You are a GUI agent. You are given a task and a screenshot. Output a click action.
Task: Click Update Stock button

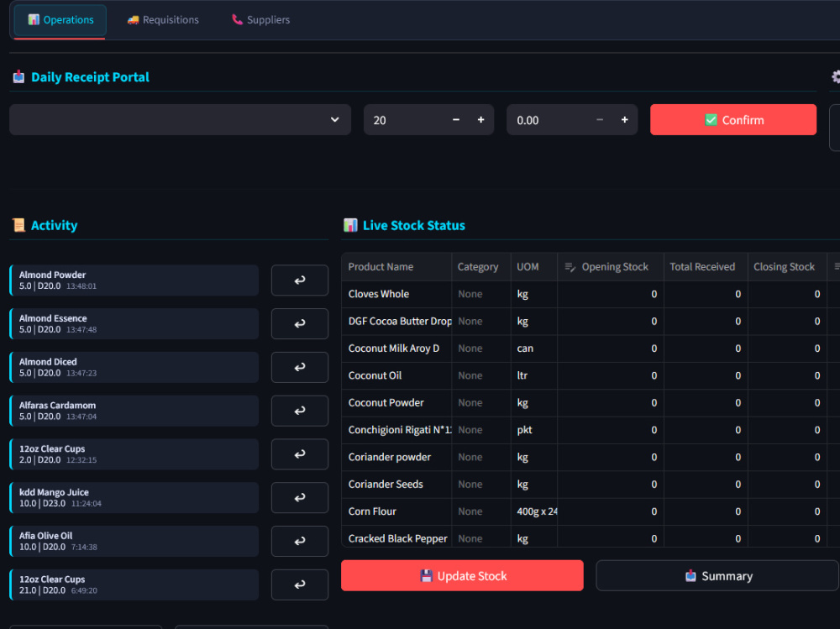click(x=462, y=575)
